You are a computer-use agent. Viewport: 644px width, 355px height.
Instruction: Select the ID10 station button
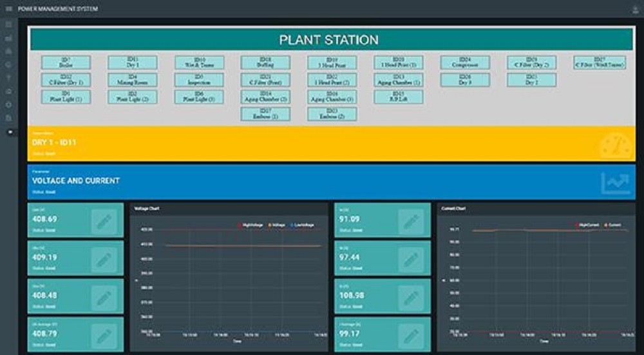point(199,63)
